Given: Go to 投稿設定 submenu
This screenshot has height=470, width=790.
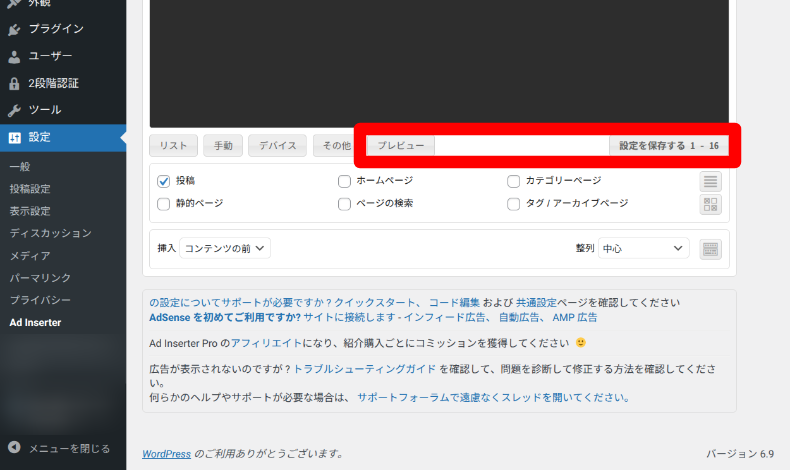Looking at the screenshot, I should tap(30, 189).
